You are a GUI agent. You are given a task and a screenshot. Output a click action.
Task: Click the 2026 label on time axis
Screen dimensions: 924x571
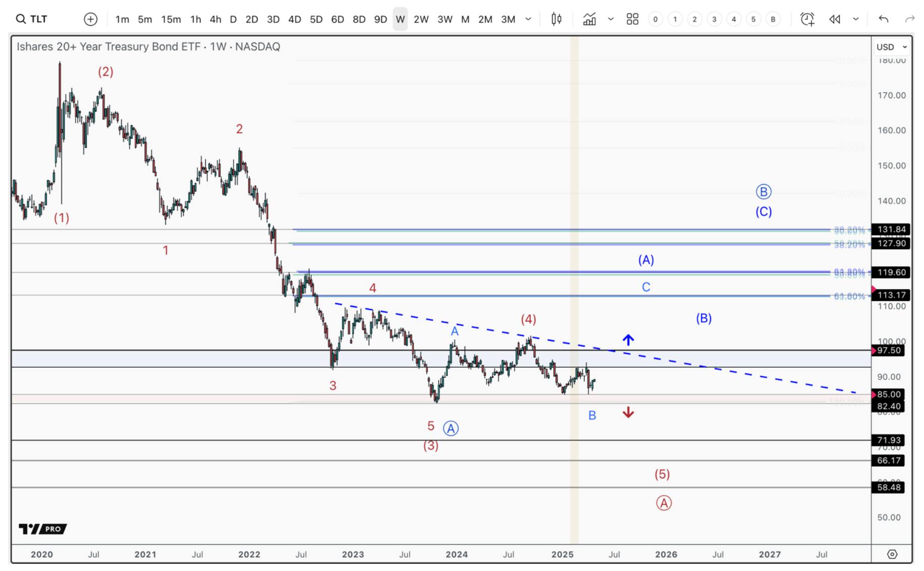[666, 554]
